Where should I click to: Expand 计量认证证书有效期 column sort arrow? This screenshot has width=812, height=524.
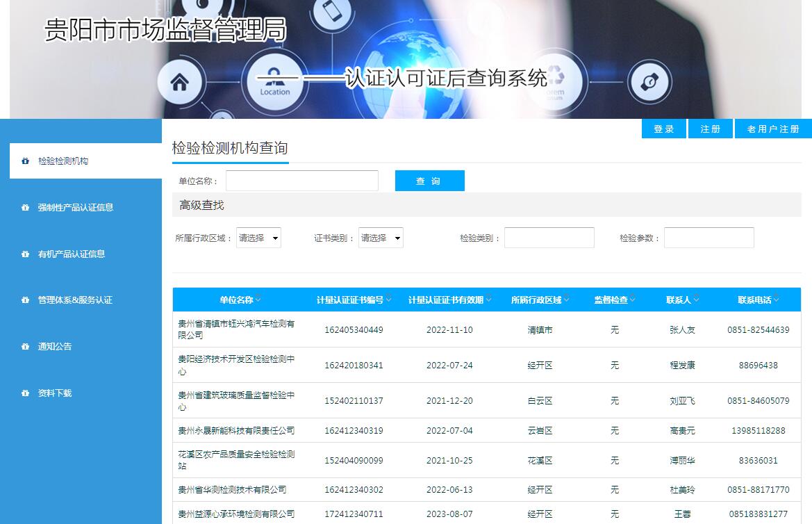(489, 300)
